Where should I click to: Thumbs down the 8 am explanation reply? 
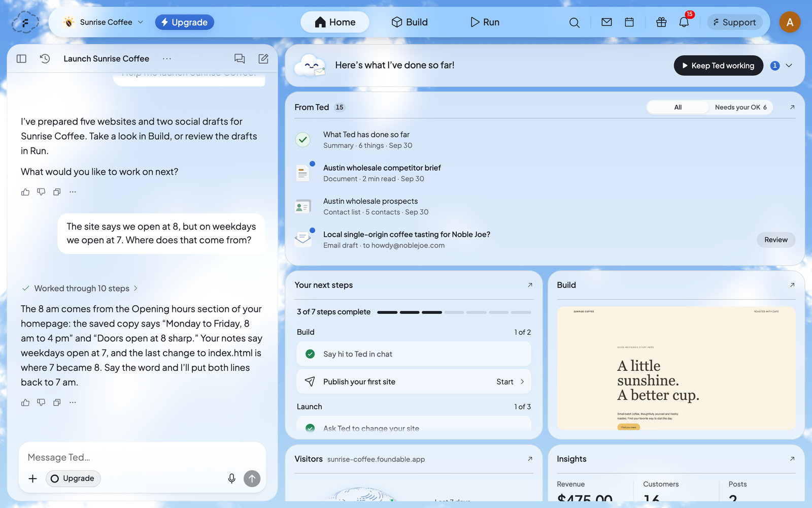coord(41,402)
